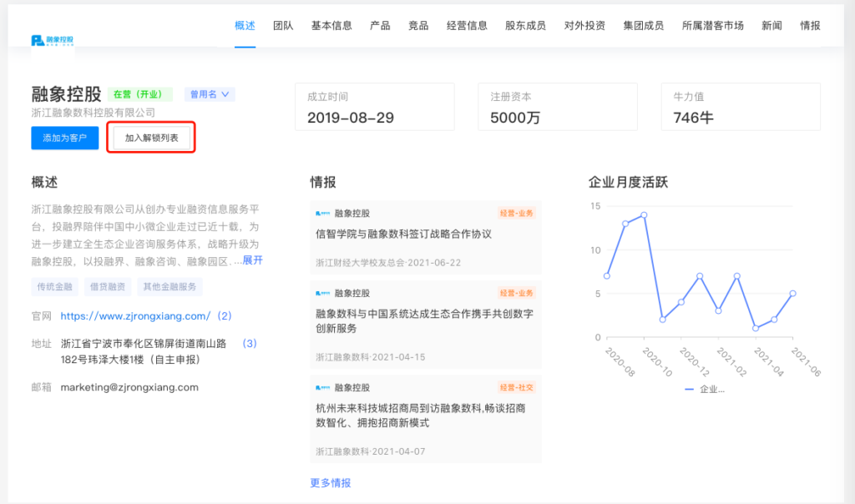Select the 竞品 tab
The image size is (855, 504).
click(x=418, y=26)
